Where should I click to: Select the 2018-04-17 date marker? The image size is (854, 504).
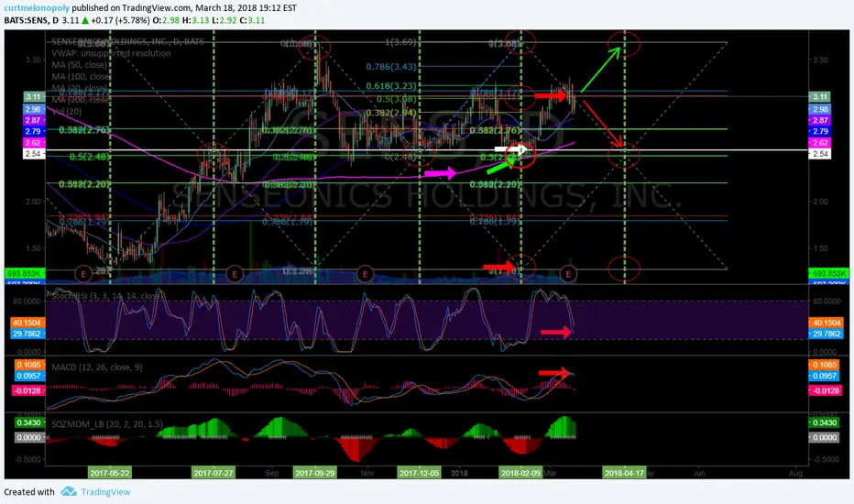point(624,473)
